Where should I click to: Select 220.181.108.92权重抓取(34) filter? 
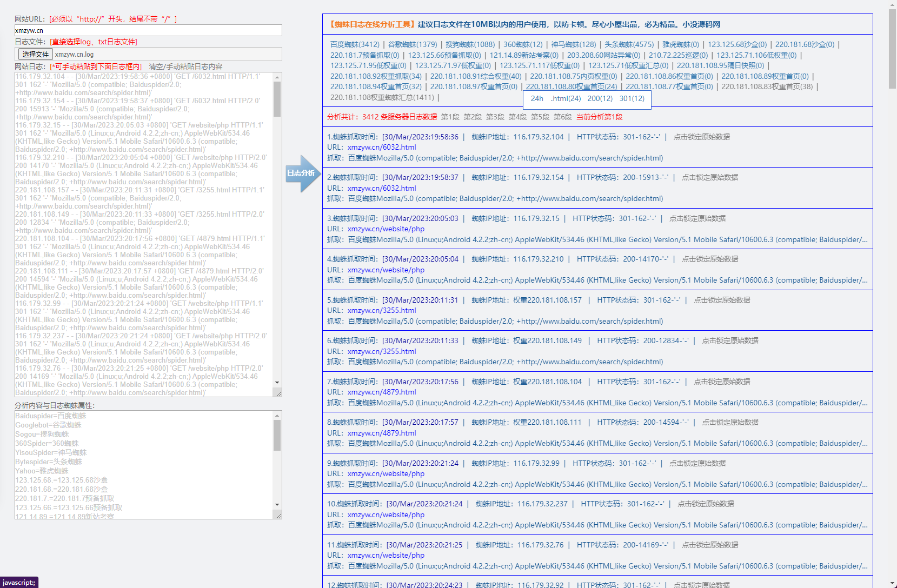376,76
